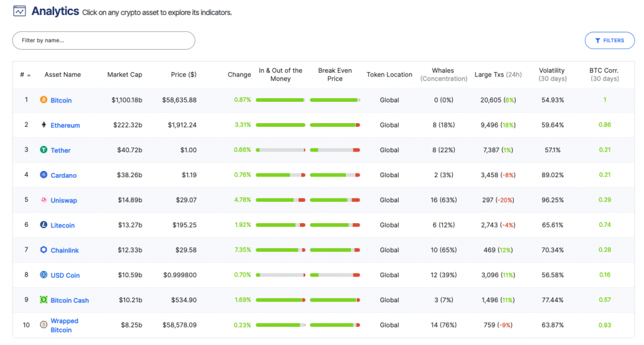This screenshot has height=345, width=644.
Task: Sort by In & Out of the Money header
Action: coord(280,75)
